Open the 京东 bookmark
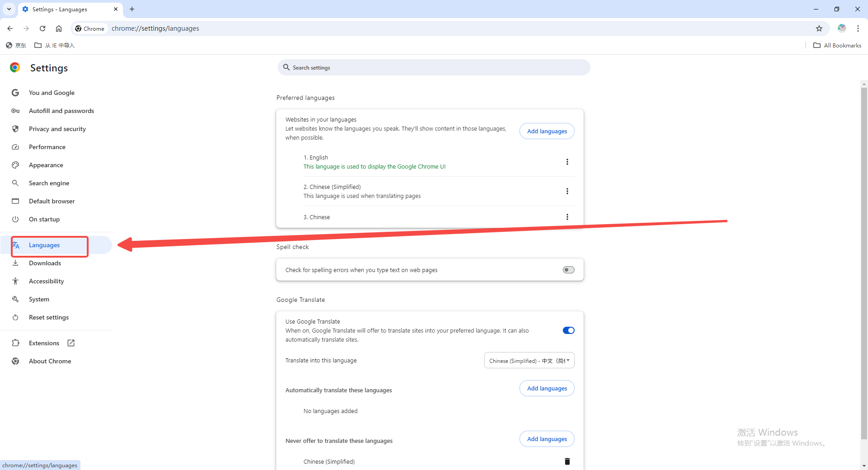 pos(16,45)
